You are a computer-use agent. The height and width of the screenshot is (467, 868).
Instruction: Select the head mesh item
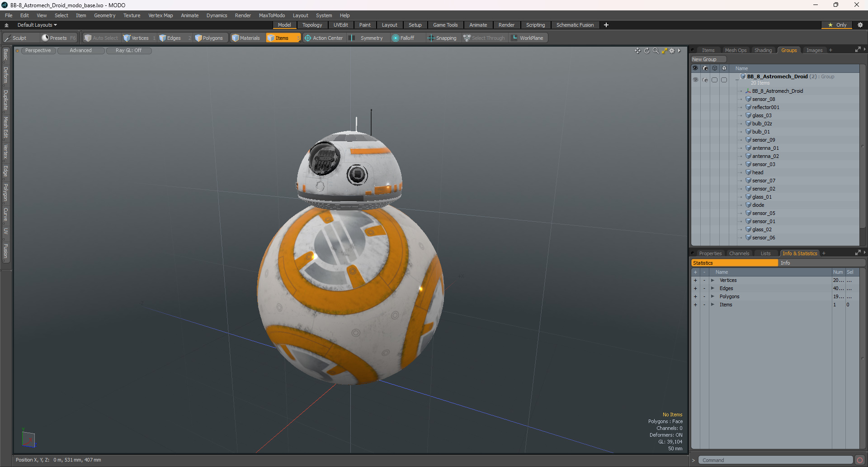[758, 172]
